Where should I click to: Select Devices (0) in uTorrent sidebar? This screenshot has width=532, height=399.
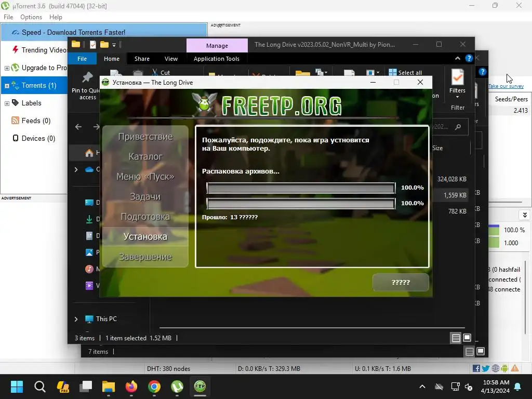pos(34,138)
